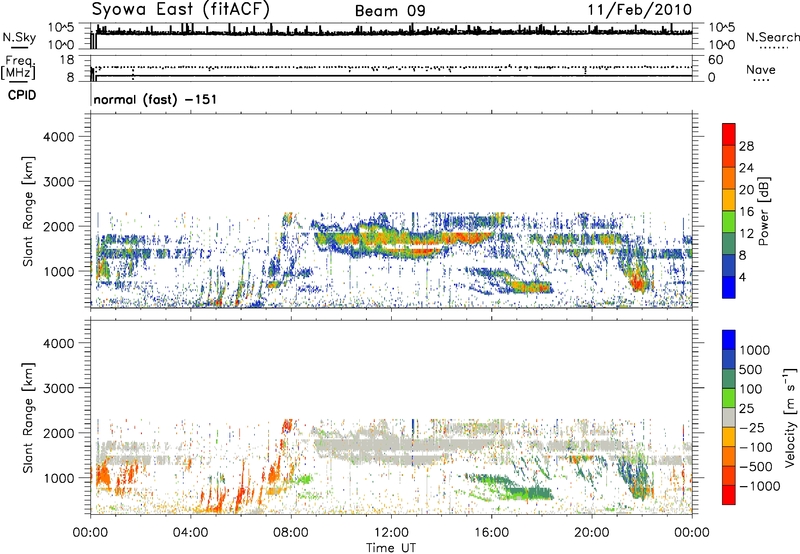Select the text "normal (fast) -151"
The image size is (800, 554).
coord(155,99)
